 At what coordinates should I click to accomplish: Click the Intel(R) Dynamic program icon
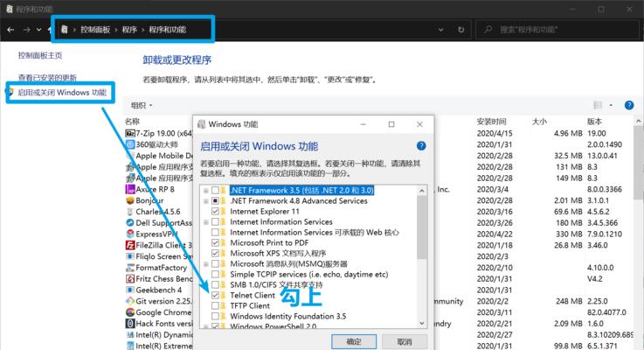[x=130, y=334]
